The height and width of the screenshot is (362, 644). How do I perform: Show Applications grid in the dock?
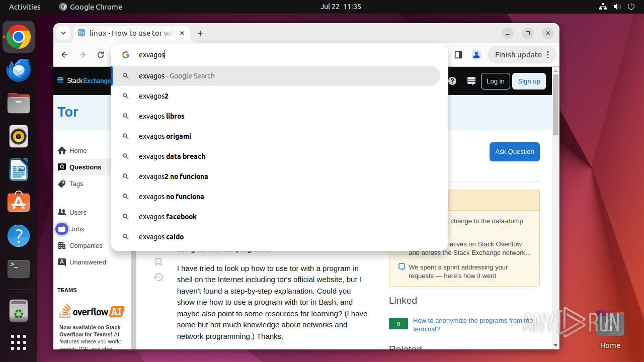pos(19,342)
